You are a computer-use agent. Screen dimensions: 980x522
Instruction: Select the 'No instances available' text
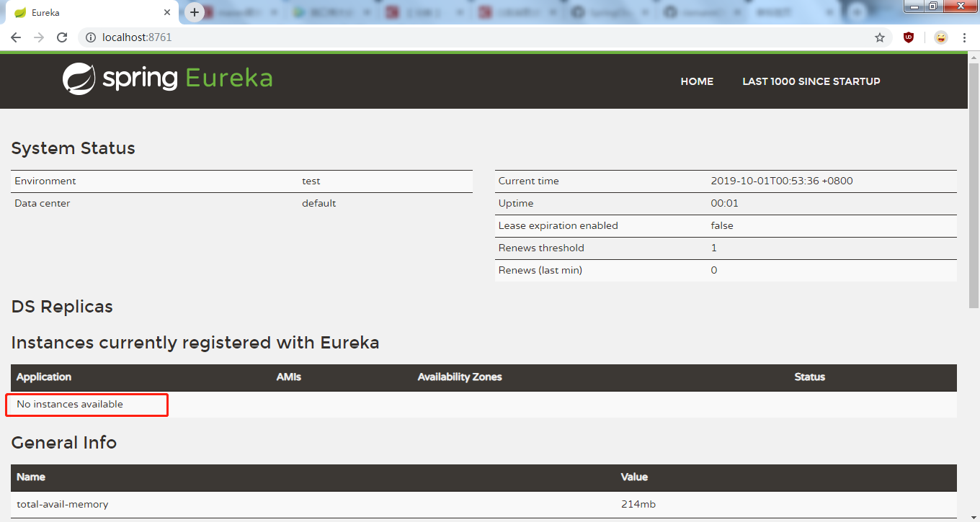click(70, 404)
